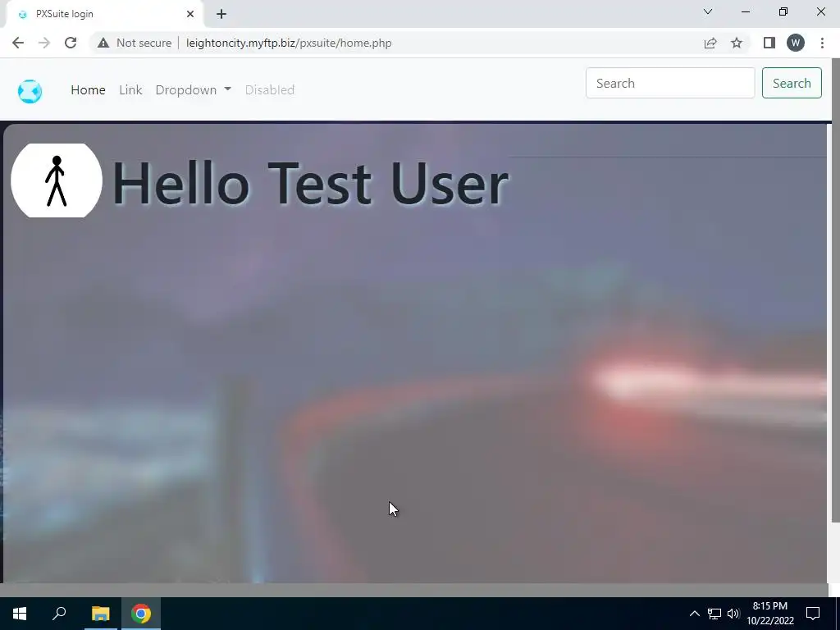Select the PXSuite login tab
This screenshot has width=840, height=630.
[104, 14]
